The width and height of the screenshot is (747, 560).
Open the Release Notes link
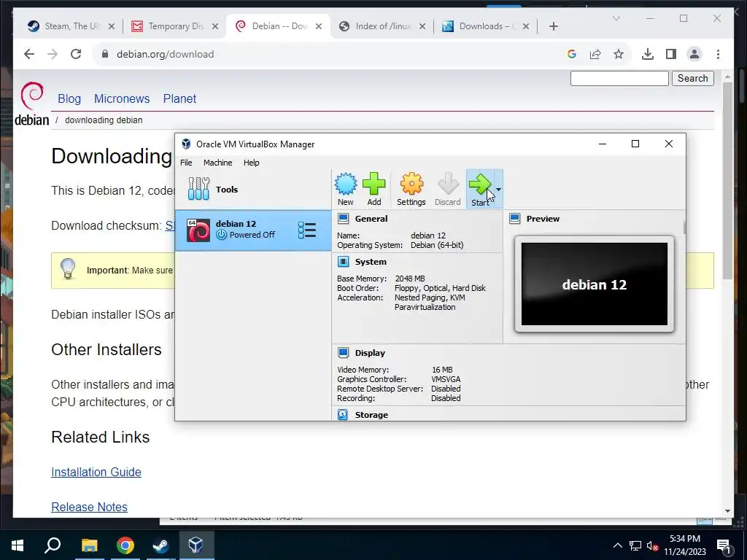point(89,507)
